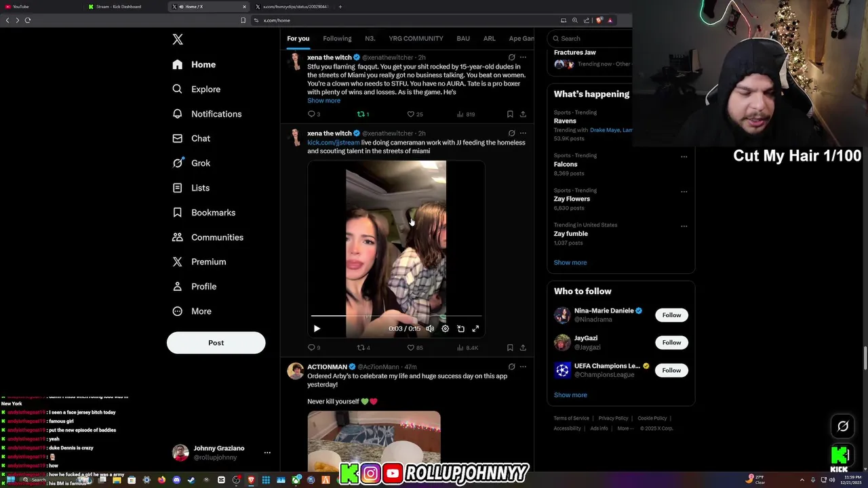Expand the video to fullscreen
This screenshot has width=868, height=488.
475,329
